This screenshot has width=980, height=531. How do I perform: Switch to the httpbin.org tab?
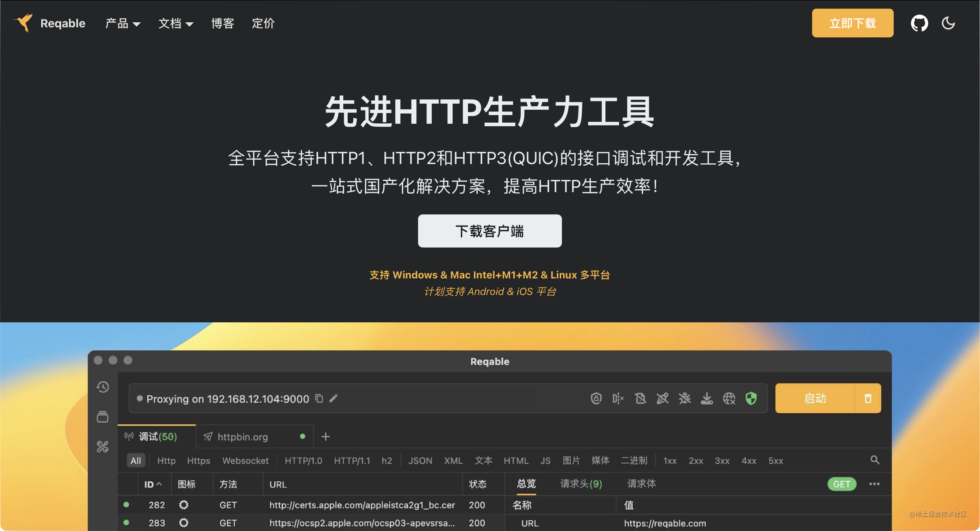[254, 437]
